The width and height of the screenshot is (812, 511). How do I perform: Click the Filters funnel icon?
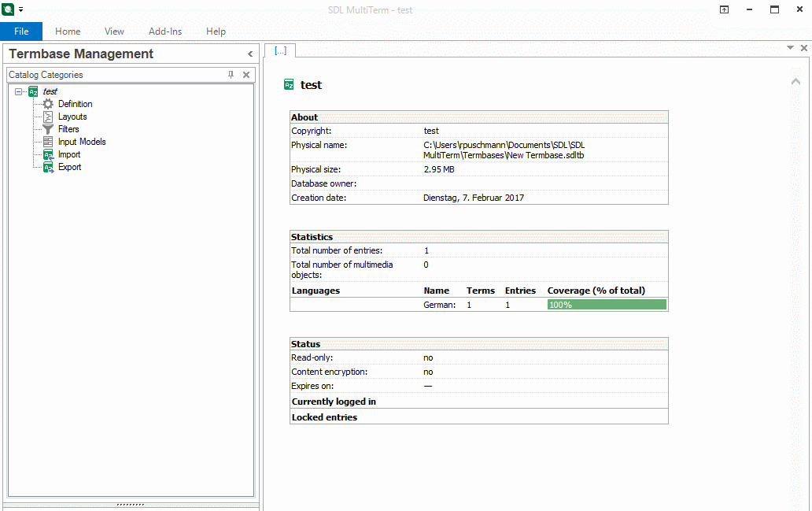48,129
